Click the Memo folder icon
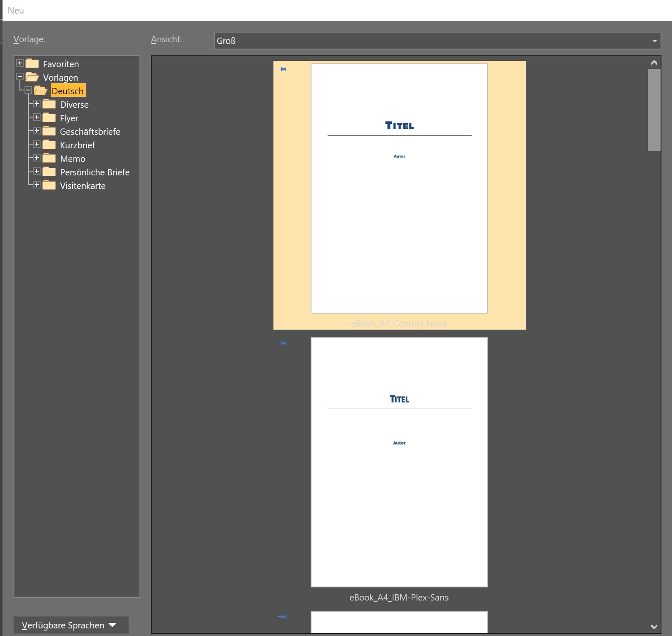672x636 pixels. 49,158
